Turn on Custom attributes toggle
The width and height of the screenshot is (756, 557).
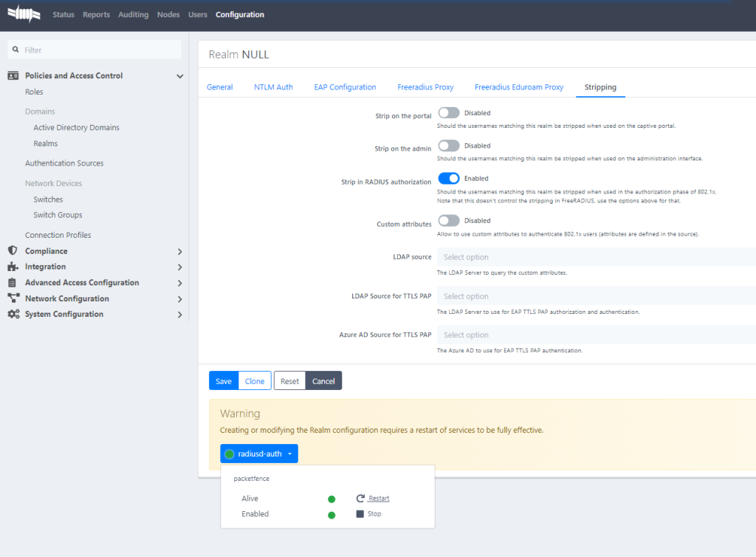pos(449,220)
